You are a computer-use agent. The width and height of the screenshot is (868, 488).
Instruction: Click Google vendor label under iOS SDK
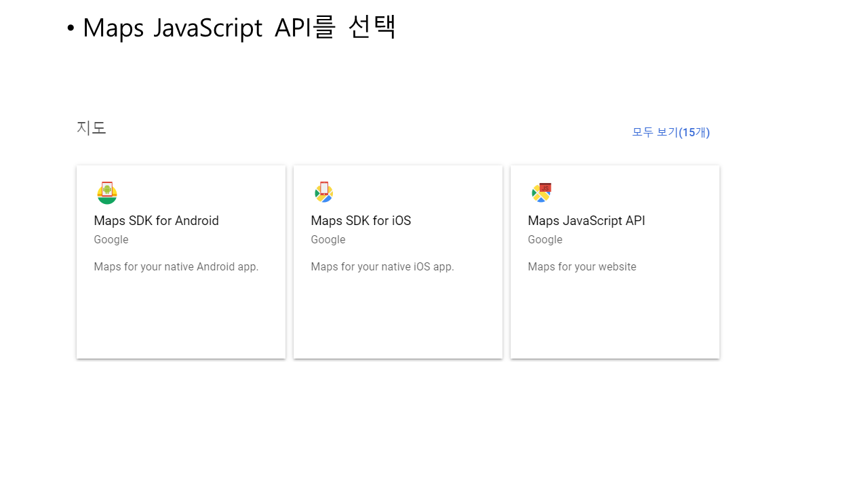[x=328, y=240]
